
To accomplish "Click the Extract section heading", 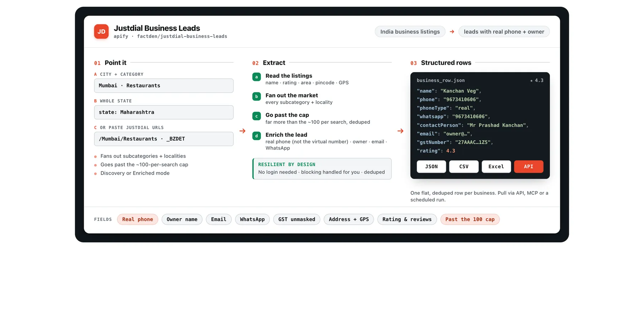I will (274, 63).
